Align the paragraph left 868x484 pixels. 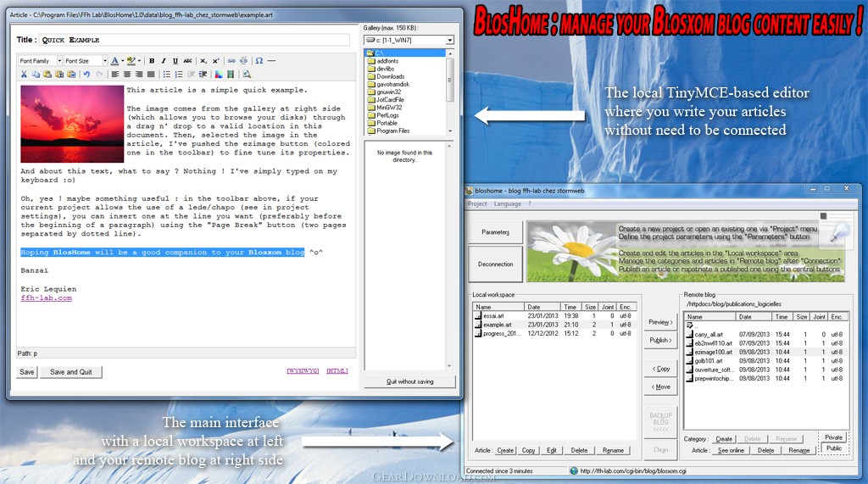(115, 75)
